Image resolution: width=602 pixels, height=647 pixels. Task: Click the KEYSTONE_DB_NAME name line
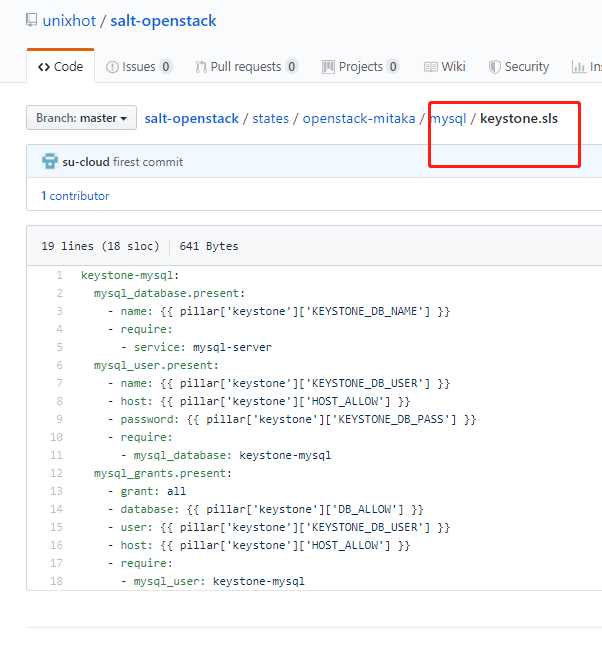tap(279, 312)
